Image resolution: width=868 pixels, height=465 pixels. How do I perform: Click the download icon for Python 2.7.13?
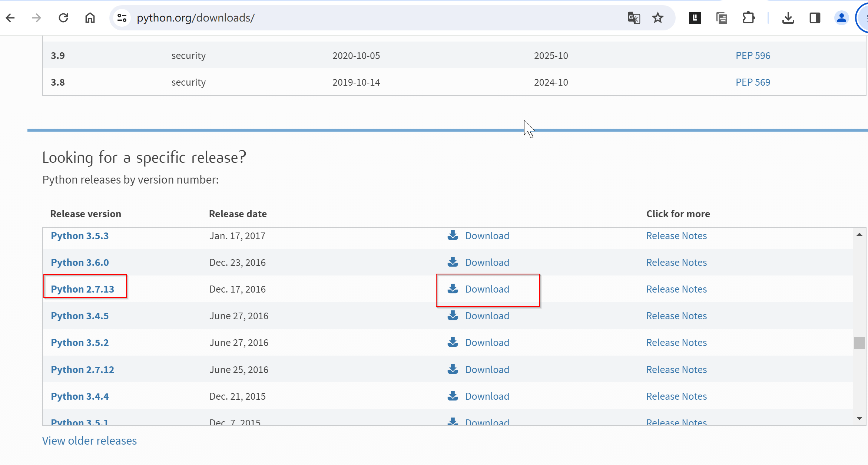pos(453,288)
